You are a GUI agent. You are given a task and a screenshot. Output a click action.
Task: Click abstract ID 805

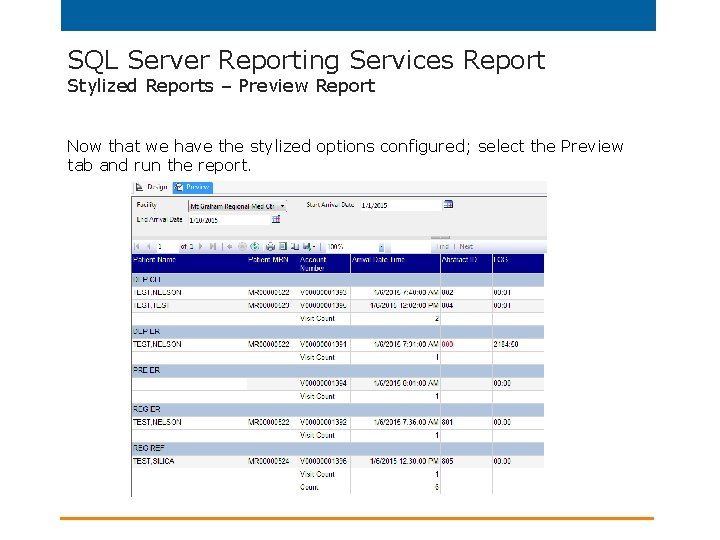(x=448, y=461)
